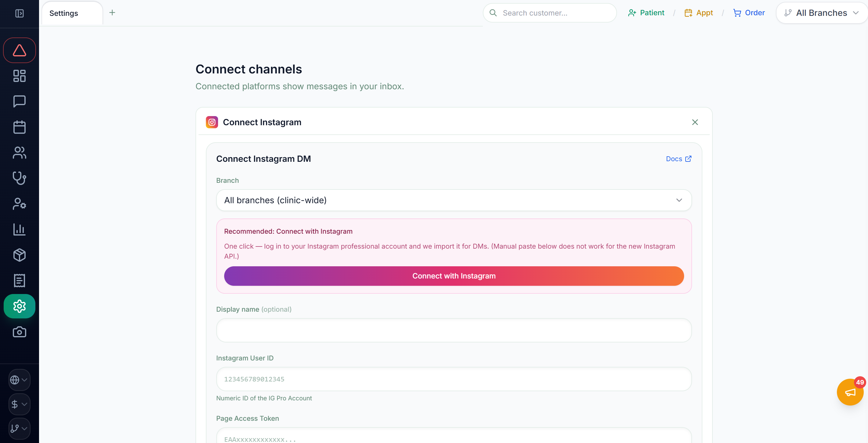Screen dimensions: 868x443
Task: Focus the Page Access Token field
Action: tap(454, 436)
